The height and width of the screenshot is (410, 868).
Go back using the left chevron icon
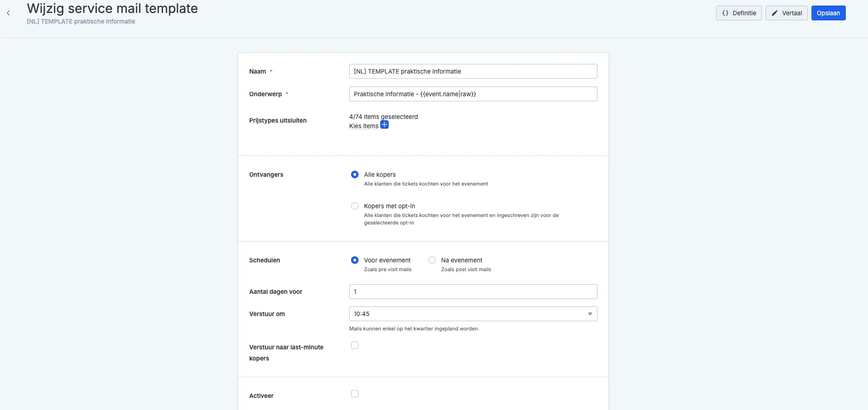coord(8,13)
